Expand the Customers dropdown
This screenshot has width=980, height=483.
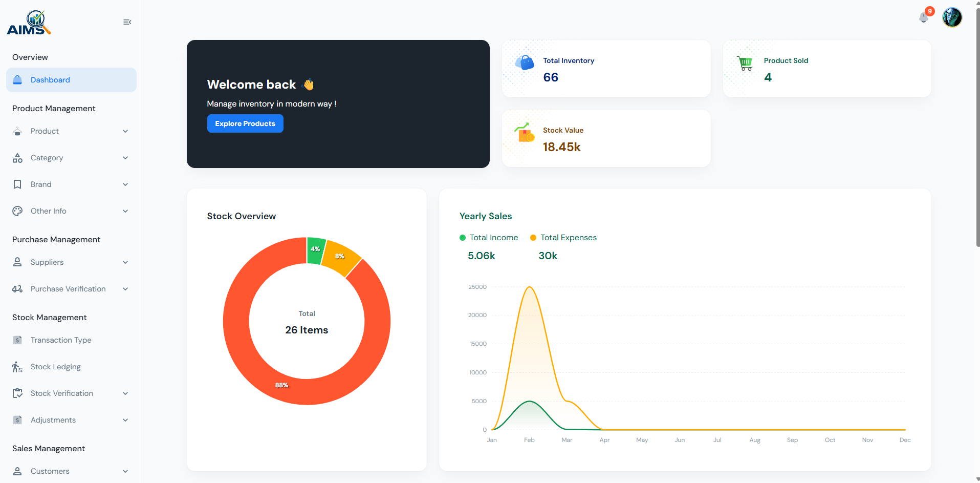click(125, 471)
